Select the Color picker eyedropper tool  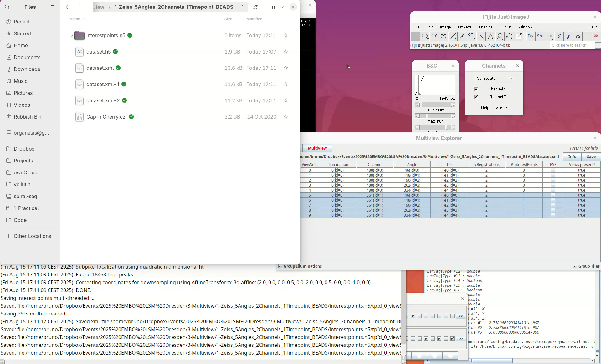click(x=519, y=36)
